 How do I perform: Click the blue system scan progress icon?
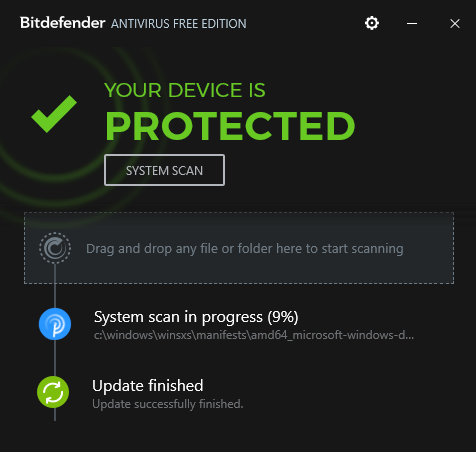pos(55,324)
